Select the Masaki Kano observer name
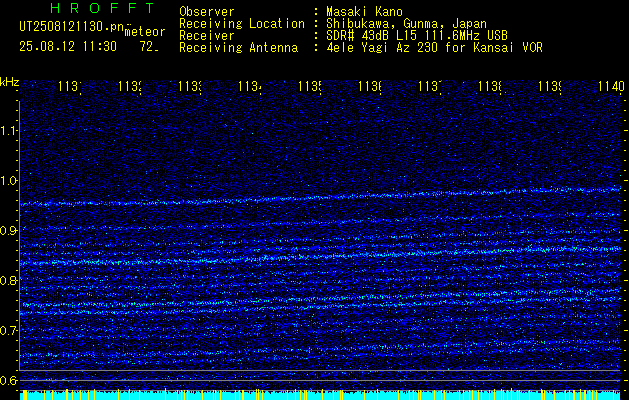 (x=364, y=11)
